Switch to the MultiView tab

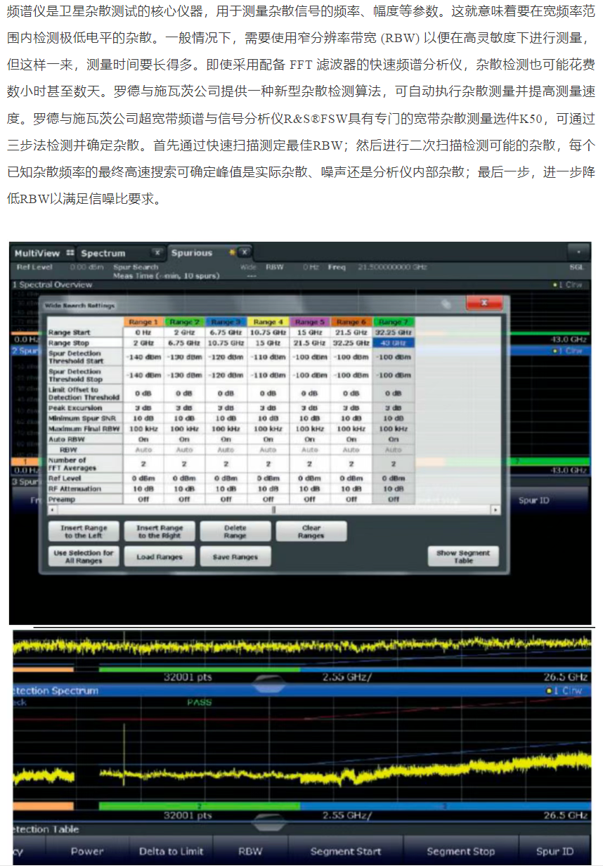pos(37,253)
